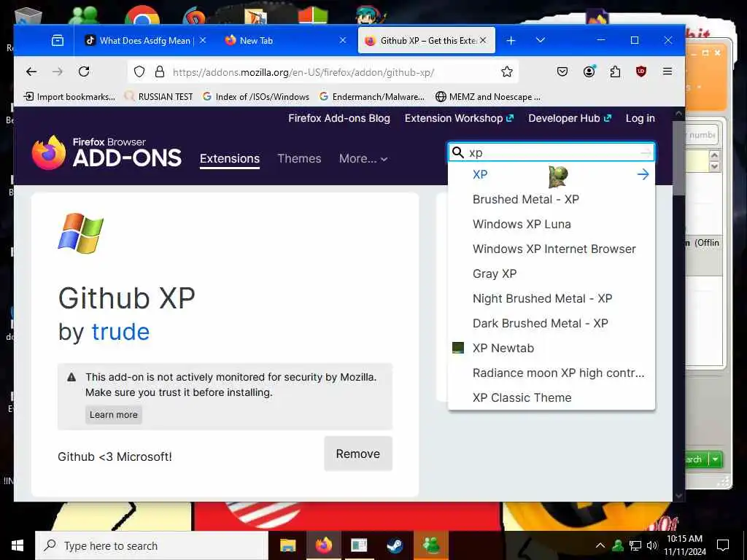Click the magnifier icon in add-ons search
This screenshot has width=747, height=560.
[x=458, y=152]
